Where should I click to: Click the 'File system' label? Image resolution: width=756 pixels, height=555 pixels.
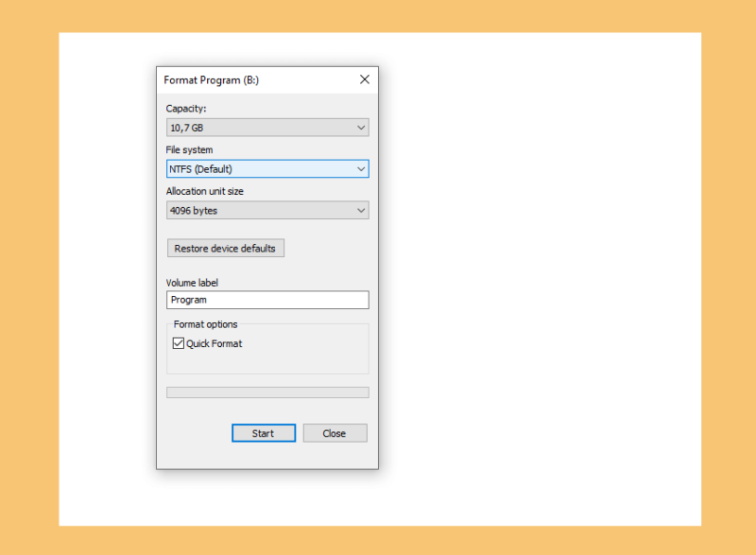pyautogui.click(x=190, y=150)
